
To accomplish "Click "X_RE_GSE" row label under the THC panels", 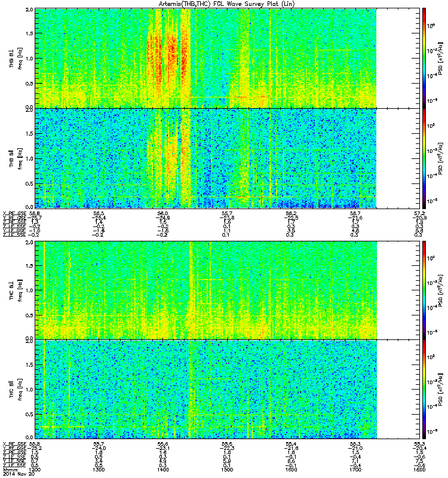I will [x=14, y=444].
